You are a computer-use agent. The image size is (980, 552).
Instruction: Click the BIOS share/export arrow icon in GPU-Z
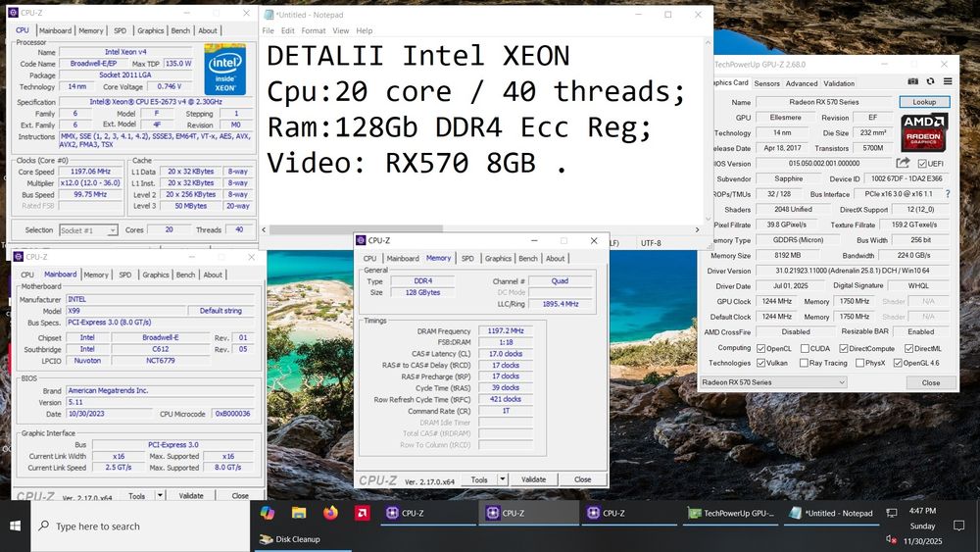[x=903, y=163]
